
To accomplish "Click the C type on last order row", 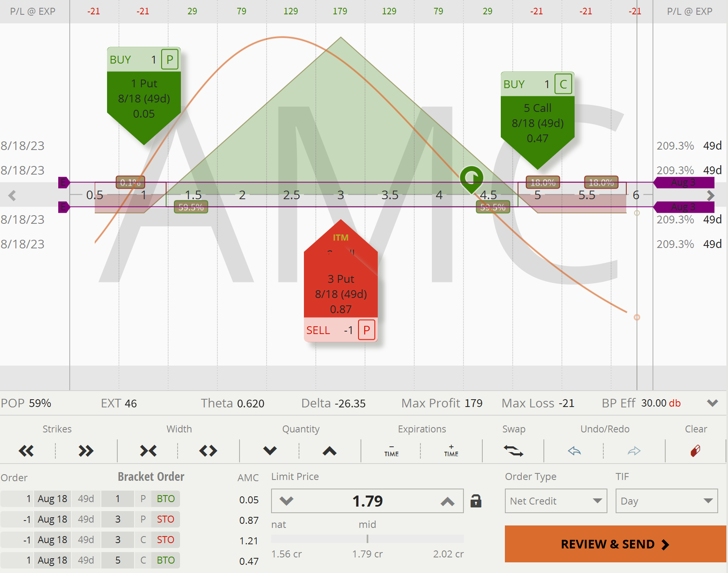I will 143,560.
